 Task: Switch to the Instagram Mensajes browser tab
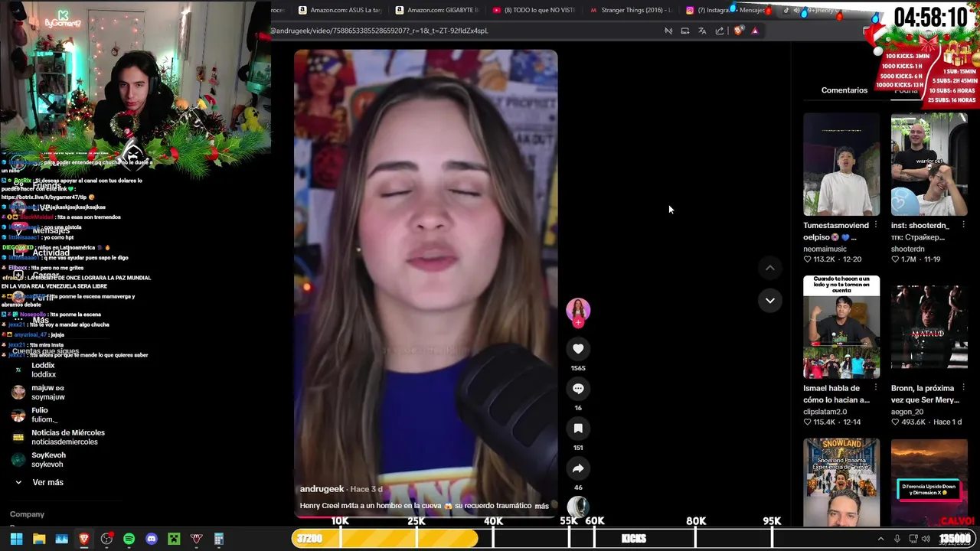(x=727, y=10)
